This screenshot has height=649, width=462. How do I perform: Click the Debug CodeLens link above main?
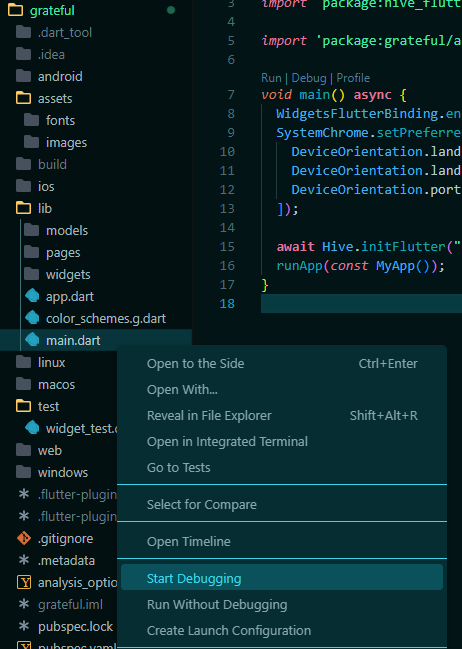(309, 78)
